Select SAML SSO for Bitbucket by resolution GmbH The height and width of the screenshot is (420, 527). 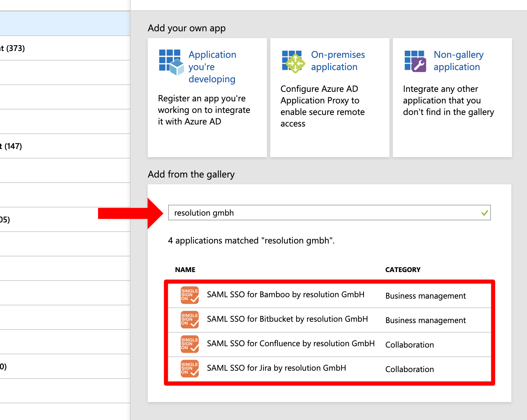coord(287,319)
